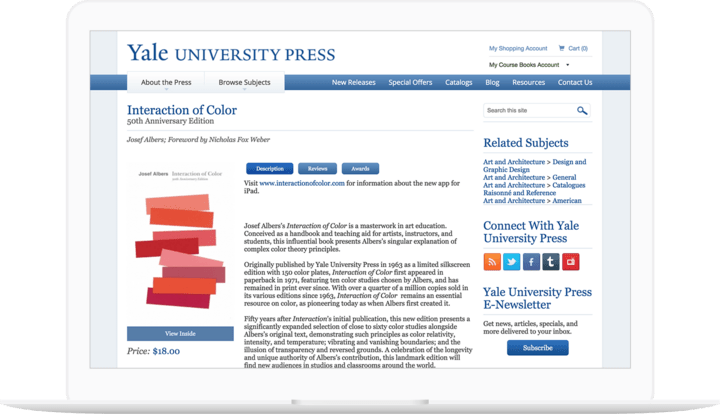Open the Tumblr social icon
Screen dimensions: 720x414
551,262
